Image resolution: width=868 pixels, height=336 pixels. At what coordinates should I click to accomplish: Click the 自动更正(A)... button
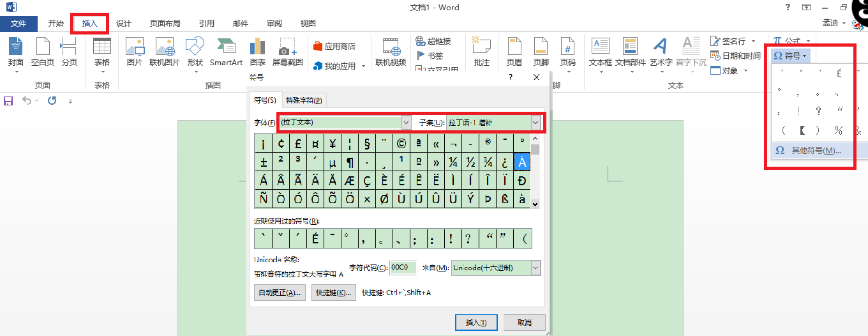coord(280,293)
